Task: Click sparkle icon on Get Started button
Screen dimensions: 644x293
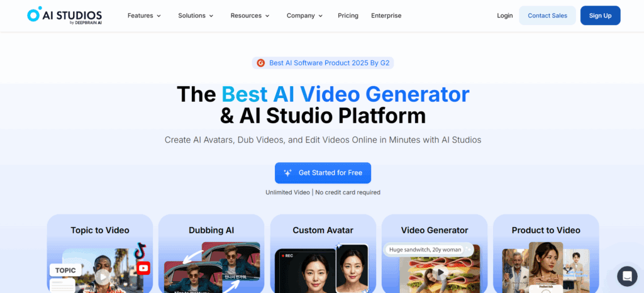Action: coord(287,173)
